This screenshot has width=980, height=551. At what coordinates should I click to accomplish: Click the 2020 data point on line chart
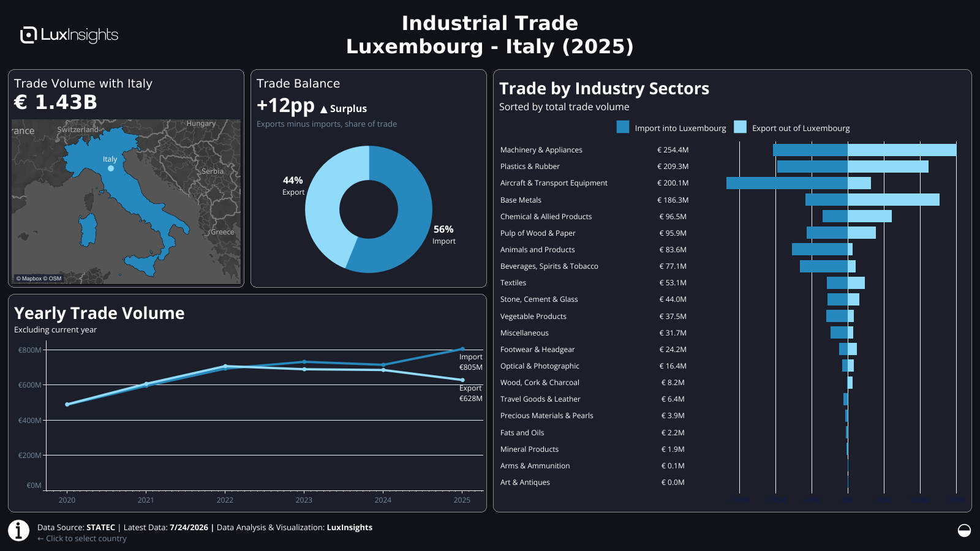(67, 405)
